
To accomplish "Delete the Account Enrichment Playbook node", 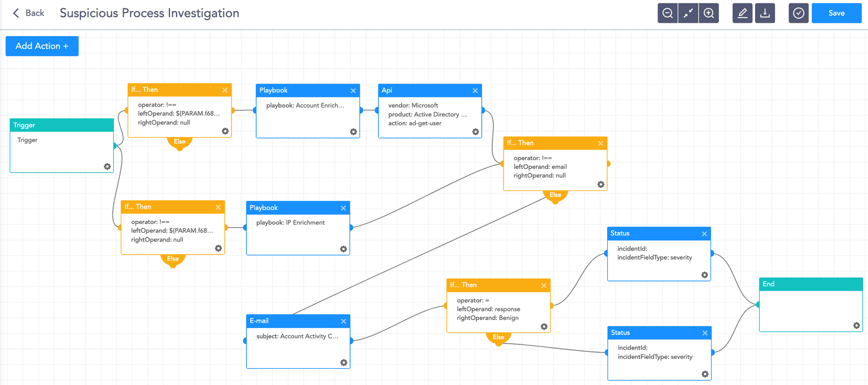I will [353, 91].
